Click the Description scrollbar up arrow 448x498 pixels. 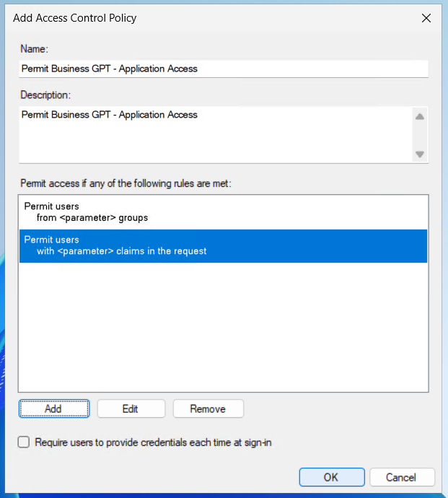[x=420, y=116]
